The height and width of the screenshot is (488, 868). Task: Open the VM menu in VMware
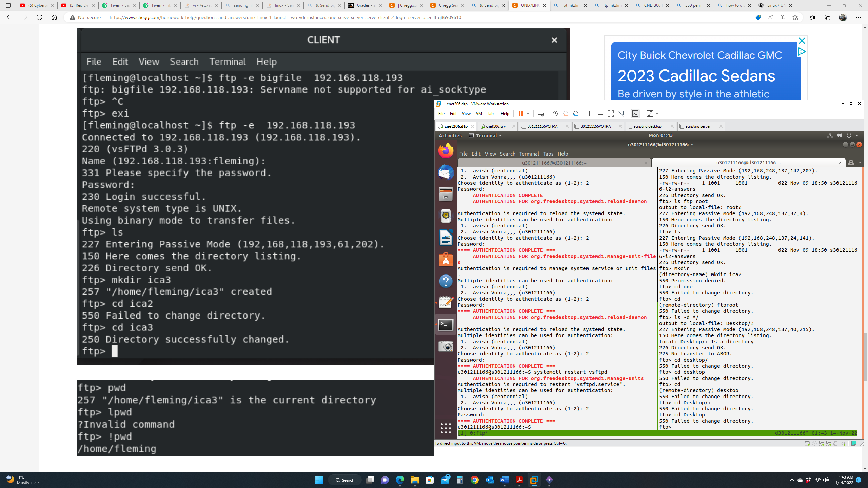point(479,114)
